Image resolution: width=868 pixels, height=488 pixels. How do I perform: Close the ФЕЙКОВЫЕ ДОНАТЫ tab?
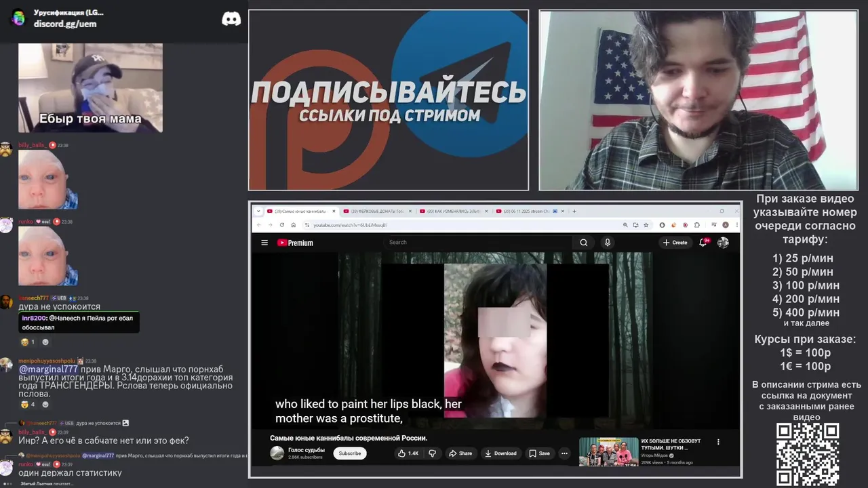pos(410,211)
